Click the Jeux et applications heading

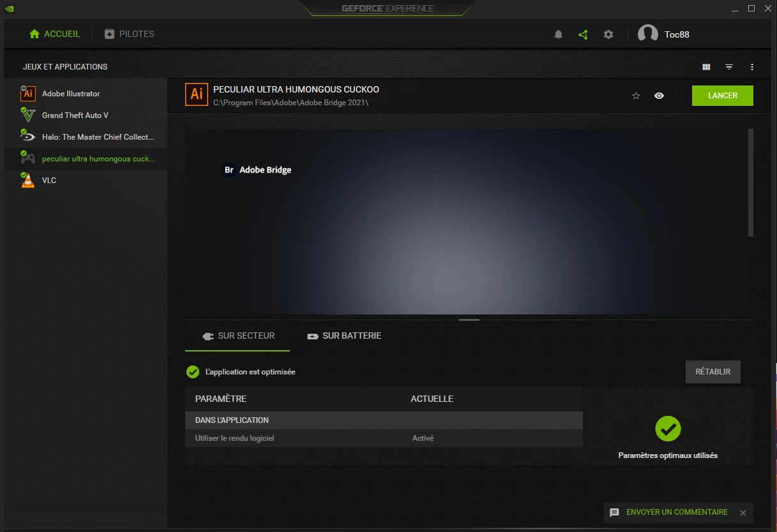65,67
